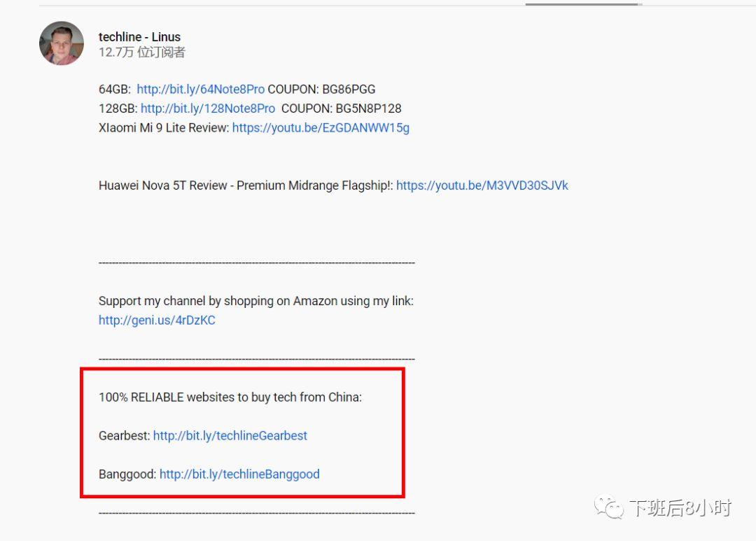Click the 12.7万 位订阅者 subscriber count

pos(141,52)
